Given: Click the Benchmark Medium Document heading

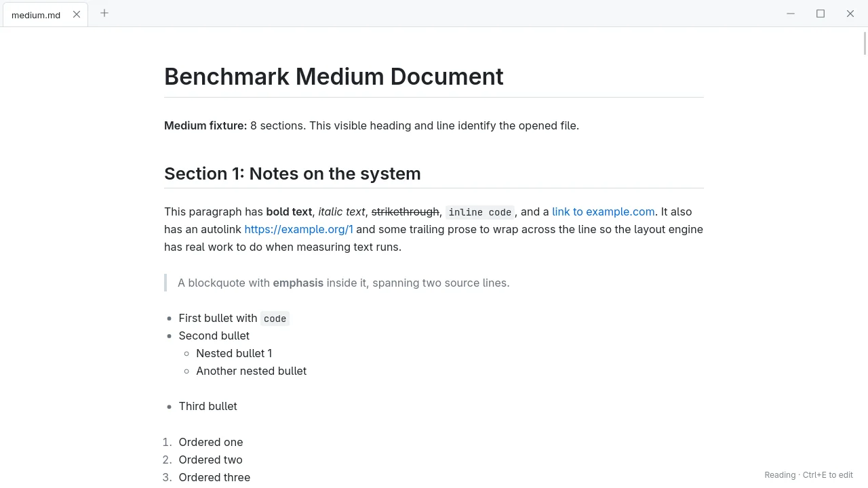Looking at the screenshot, I should click(334, 77).
